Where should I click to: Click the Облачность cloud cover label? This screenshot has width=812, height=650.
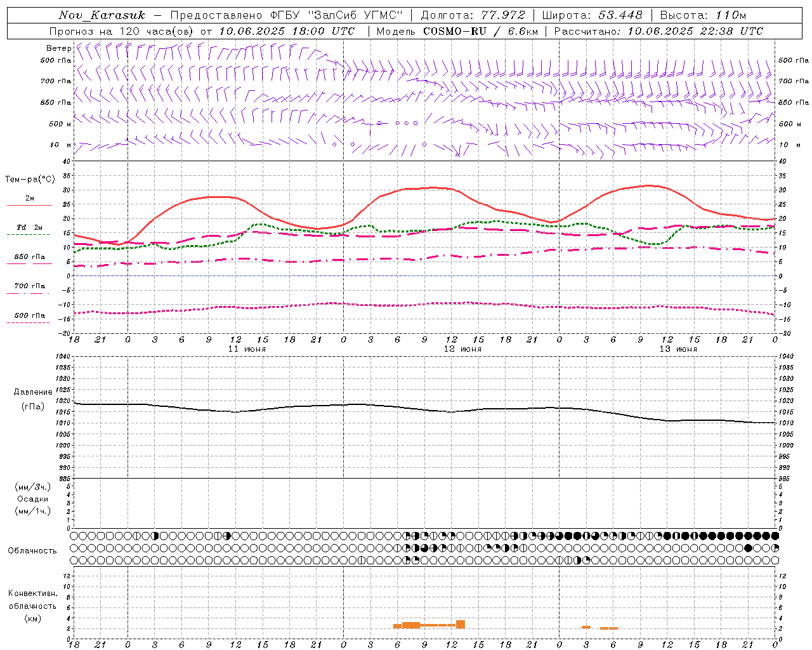32,550
